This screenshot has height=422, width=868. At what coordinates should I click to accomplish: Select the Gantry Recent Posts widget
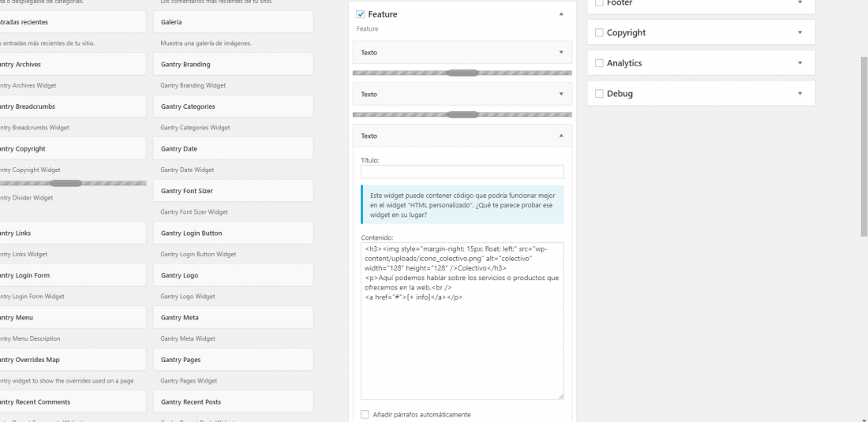(x=233, y=401)
